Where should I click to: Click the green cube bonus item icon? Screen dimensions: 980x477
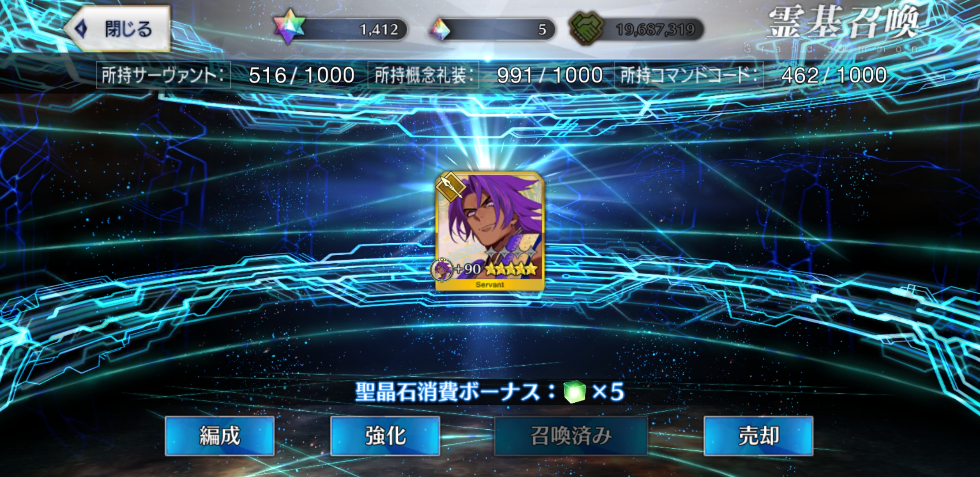[574, 392]
